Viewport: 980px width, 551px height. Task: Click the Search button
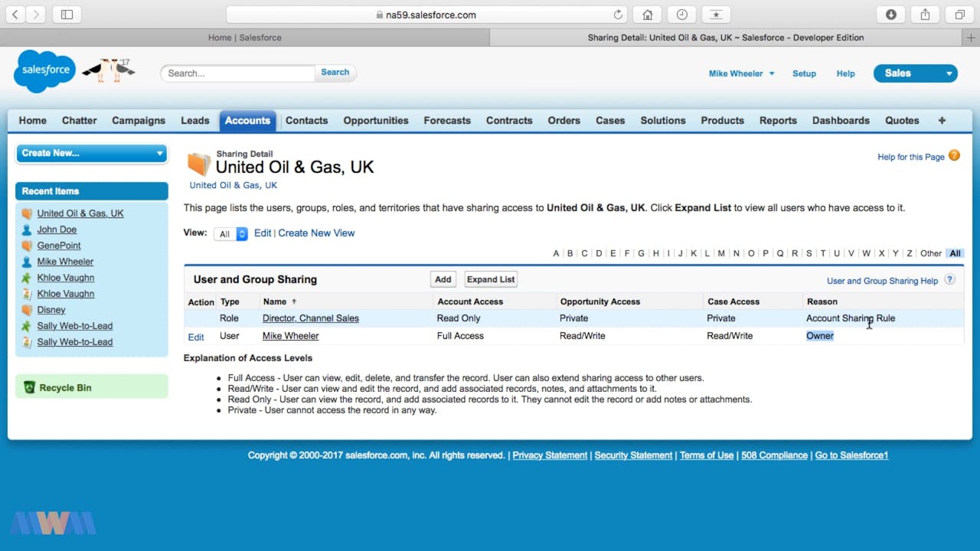[x=335, y=73]
